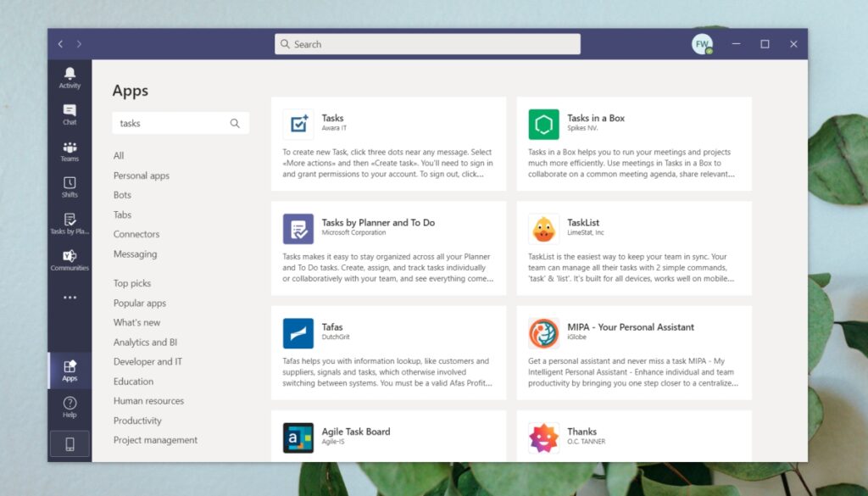The width and height of the screenshot is (868, 496).
Task: Open Help from the sidebar
Action: pyautogui.click(x=70, y=406)
